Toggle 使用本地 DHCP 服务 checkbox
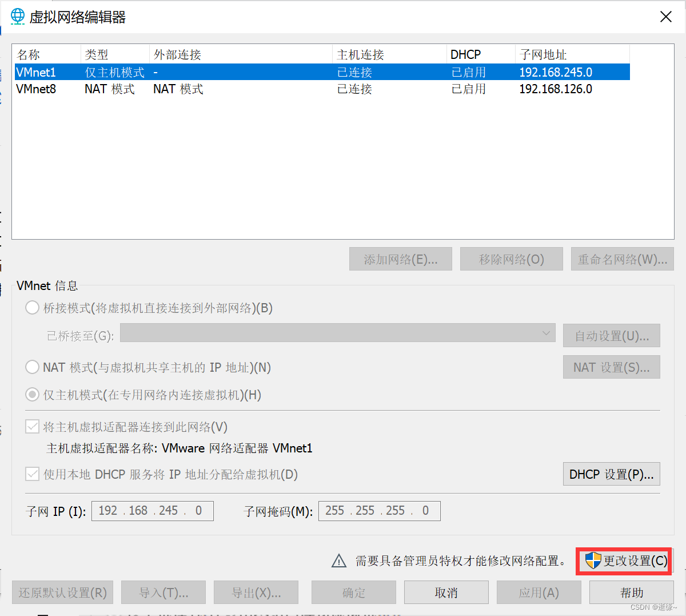The height and width of the screenshot is (616, 686). (x=33, y=474)
